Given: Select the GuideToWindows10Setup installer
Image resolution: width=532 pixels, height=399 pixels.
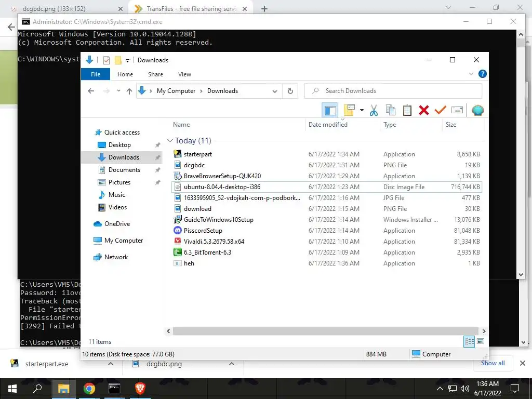Looking at the screenshot, I should pos(326,220).
